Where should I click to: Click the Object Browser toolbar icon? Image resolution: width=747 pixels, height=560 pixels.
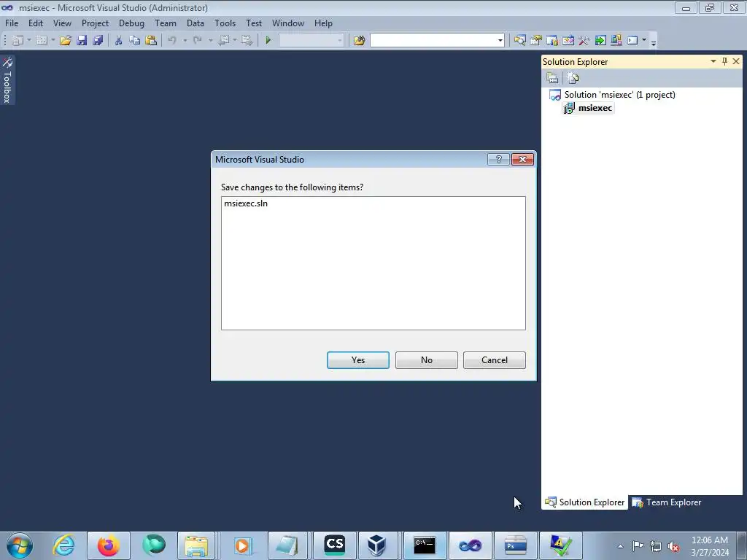pos(568,41)
